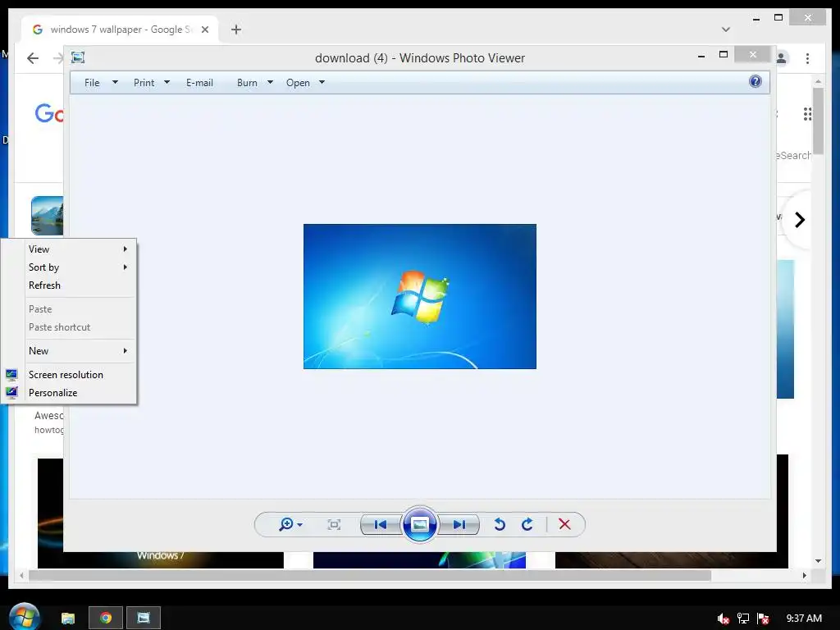The width and height of the screenshot is (840, 630).
Task: Click the next arrow in Google results
Action: tap(799, 220)
